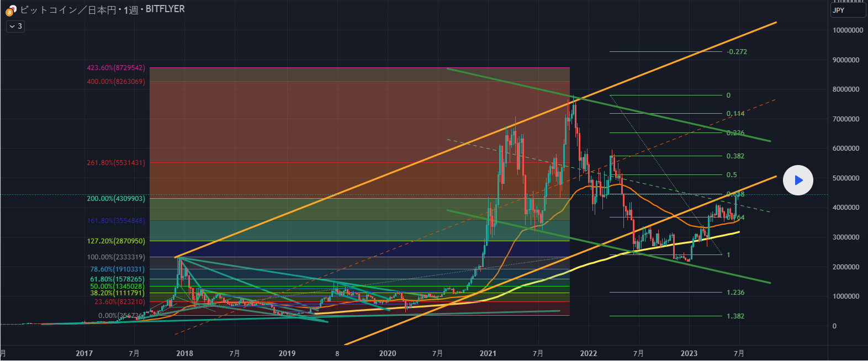Select the -0.272 retracement level label
Screen dimensions: 868x361
pyautogui.click(x=737, y=52)
